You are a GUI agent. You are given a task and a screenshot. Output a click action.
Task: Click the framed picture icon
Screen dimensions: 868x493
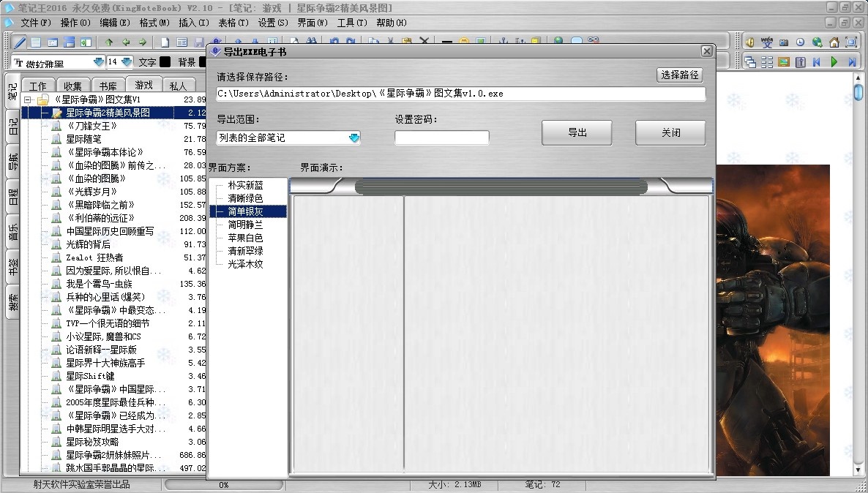[783, 62]
